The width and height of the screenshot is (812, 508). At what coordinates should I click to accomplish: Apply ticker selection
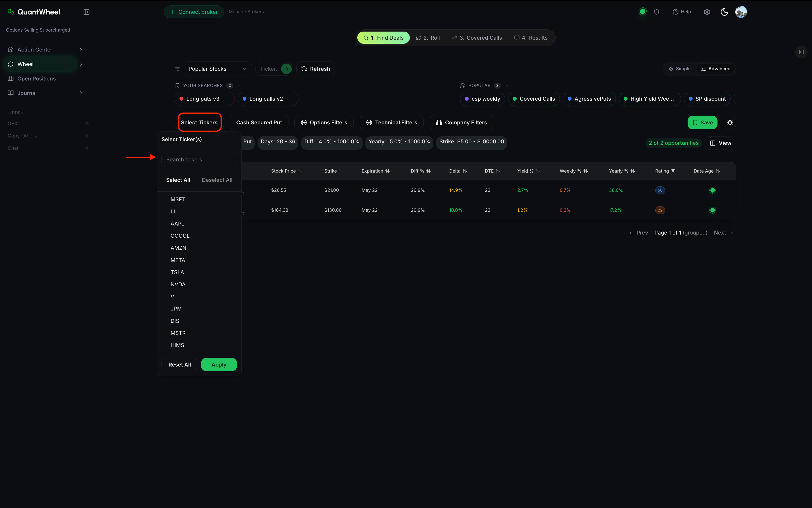click(219, 365)
